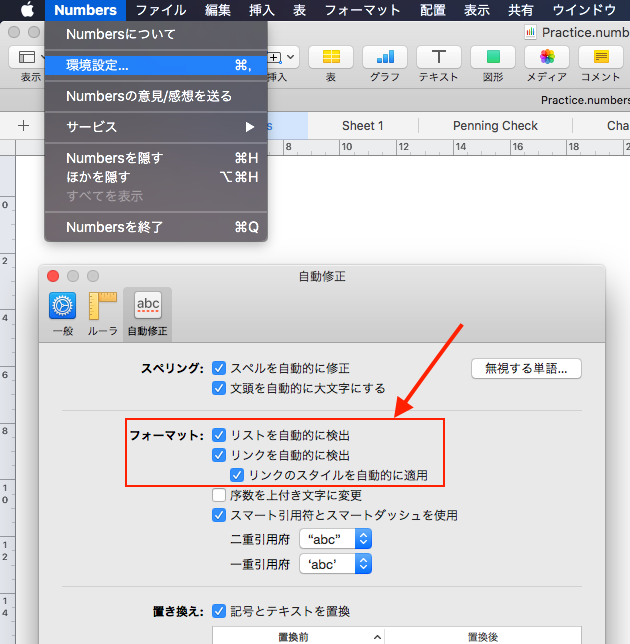Switch to the Sheet 1 tab

pos(363,126)
